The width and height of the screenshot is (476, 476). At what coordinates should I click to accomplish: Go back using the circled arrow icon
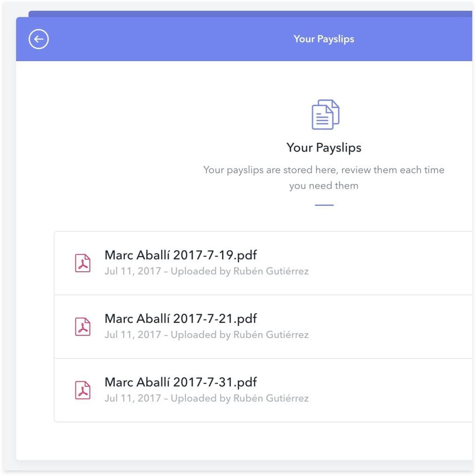pos(38,39)
